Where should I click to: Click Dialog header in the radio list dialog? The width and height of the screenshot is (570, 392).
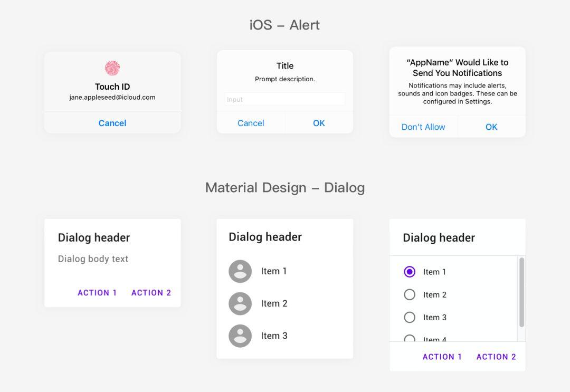439,237
